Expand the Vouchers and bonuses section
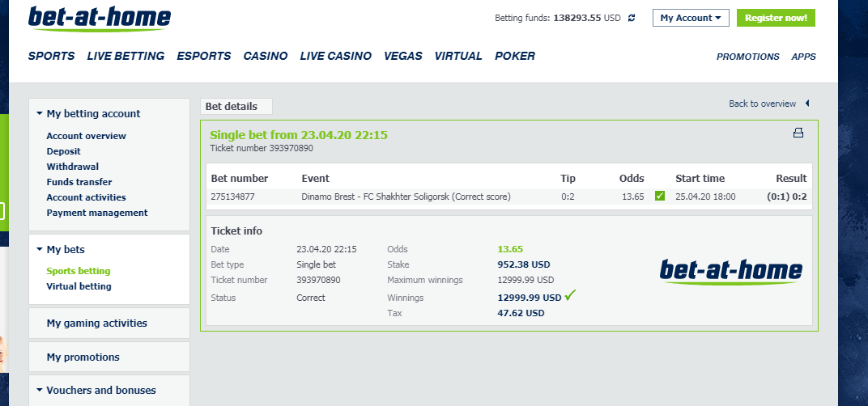Viewport: 868px width, 406px height. (96, 390)
